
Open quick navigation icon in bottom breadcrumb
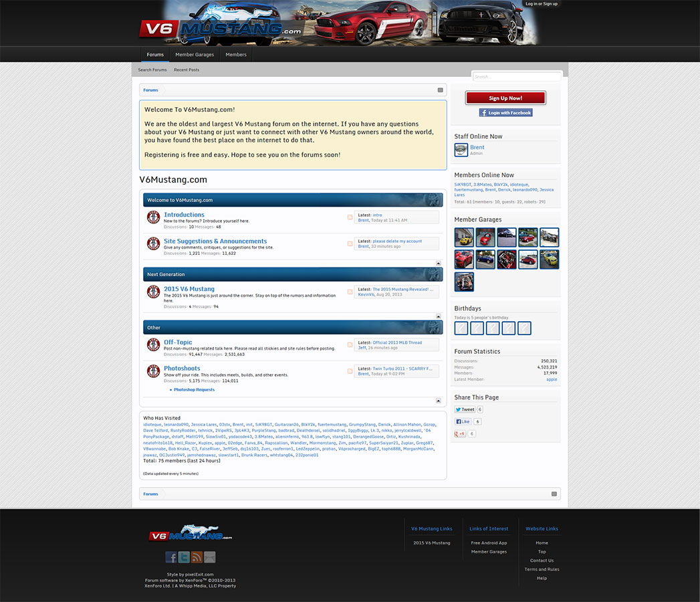554,494
